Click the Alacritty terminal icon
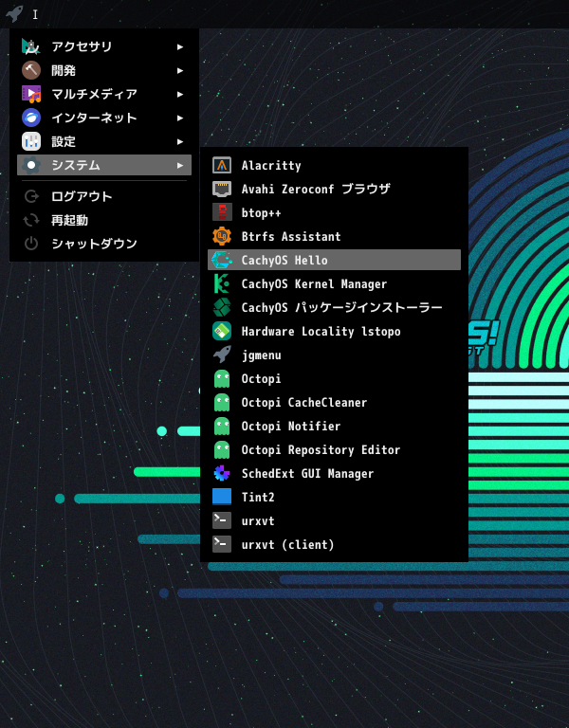Viewport: 569px width, 728px height. pyautogui.click(x=222, y=165)
